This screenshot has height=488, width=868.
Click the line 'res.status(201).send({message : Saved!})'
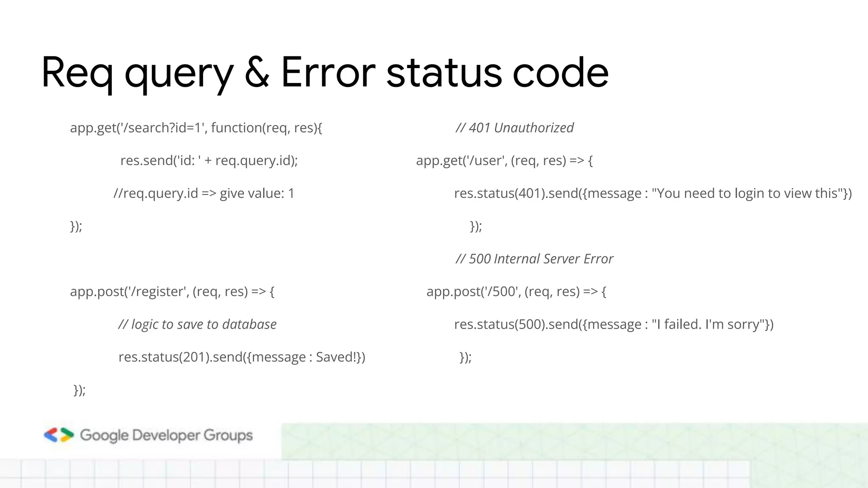(242, 357)
